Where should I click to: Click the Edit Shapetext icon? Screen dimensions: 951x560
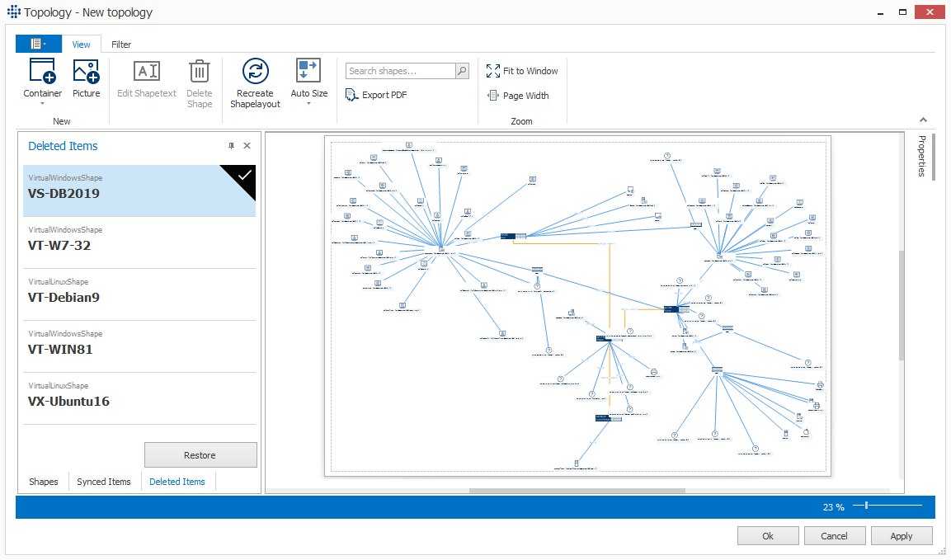[x=146, y=71]
